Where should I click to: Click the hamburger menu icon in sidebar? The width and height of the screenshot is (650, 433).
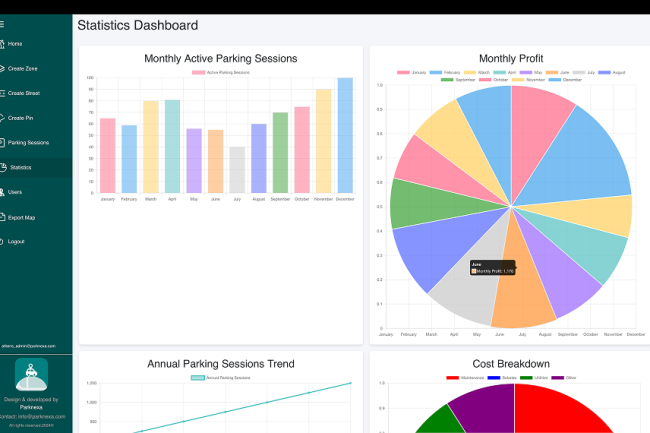[x=3, y=22]
